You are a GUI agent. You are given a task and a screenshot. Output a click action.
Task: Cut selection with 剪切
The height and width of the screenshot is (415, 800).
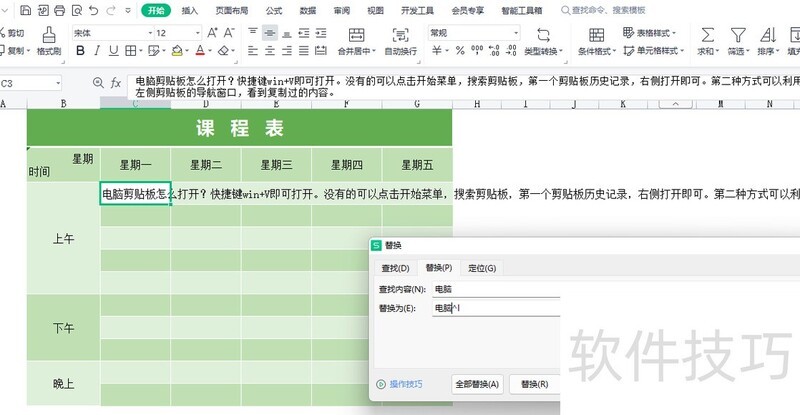[x=12, y=33]
